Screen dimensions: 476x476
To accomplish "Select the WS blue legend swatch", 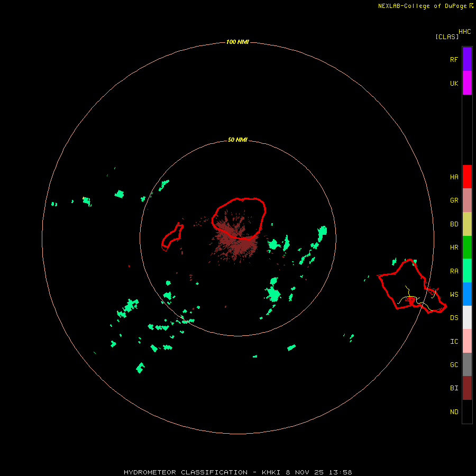I will [x=467, y=294].
